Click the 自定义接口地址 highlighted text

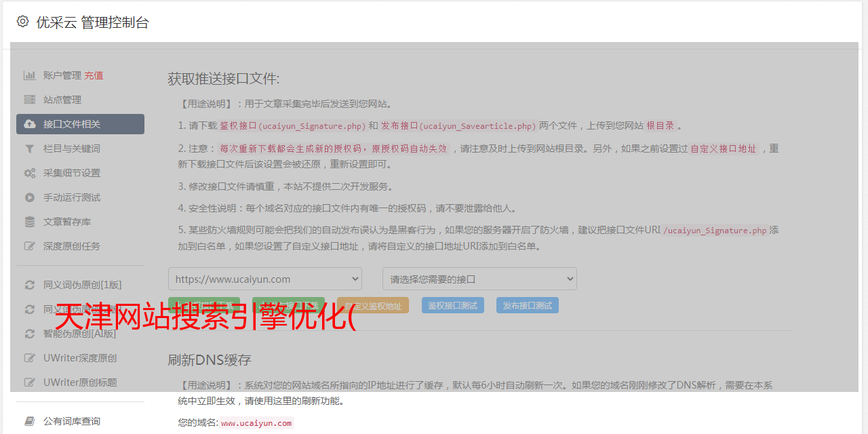coord(724,149)
